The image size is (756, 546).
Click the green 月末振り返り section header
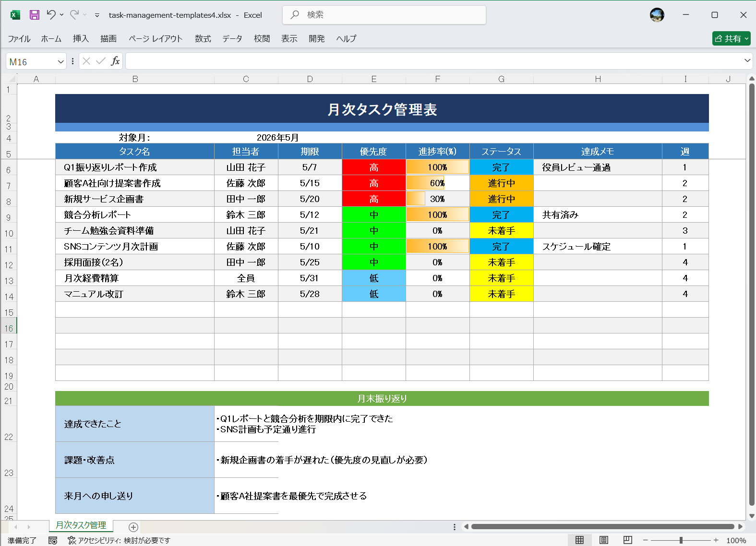coord(382,398)
